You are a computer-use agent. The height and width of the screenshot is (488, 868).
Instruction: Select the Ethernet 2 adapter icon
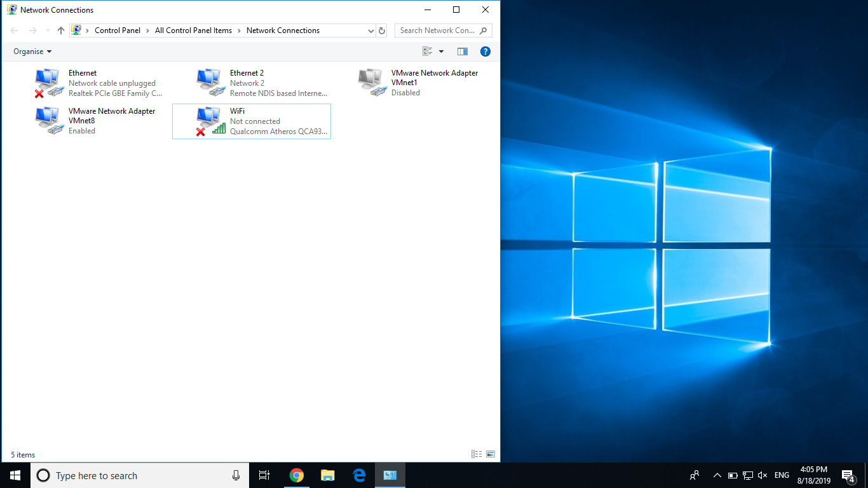211,83
